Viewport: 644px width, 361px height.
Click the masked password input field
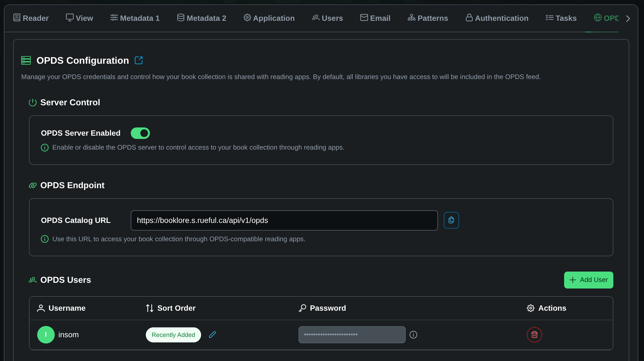click(x=352, y=334)
